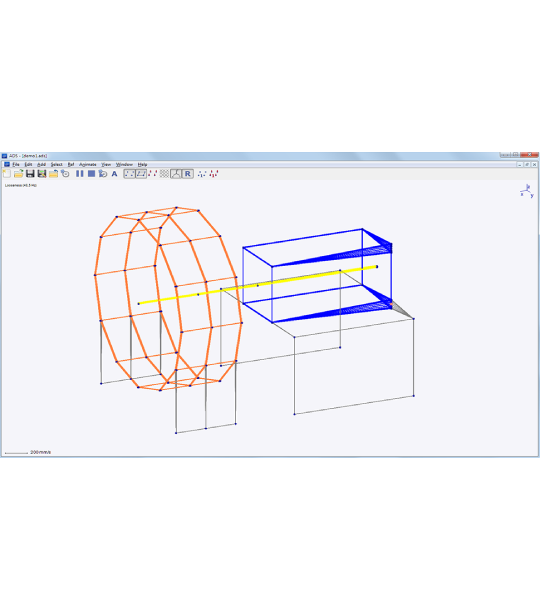The width and height of the screenshot is (540, 610).
Task: Click the clock reload icon
Action: tap(65, 174)
